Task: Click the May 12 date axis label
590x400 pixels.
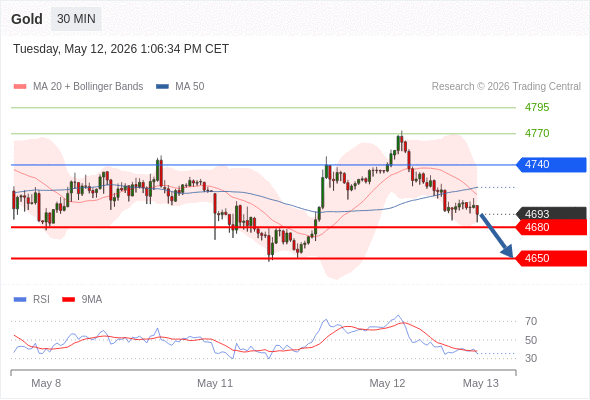Action: 387,383
